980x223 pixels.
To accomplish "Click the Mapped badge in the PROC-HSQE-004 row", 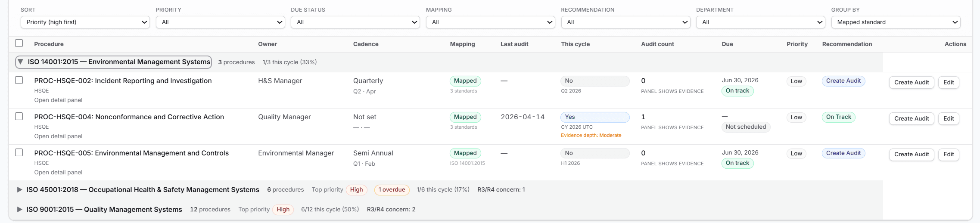I will pos(465,117).
